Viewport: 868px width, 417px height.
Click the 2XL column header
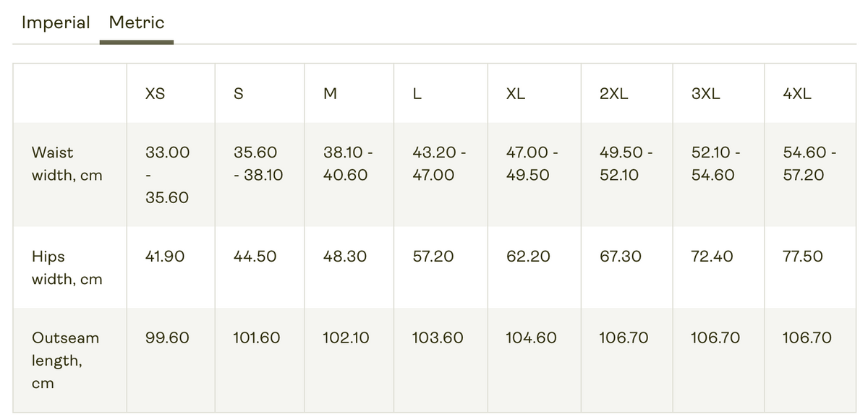(614, 94)
